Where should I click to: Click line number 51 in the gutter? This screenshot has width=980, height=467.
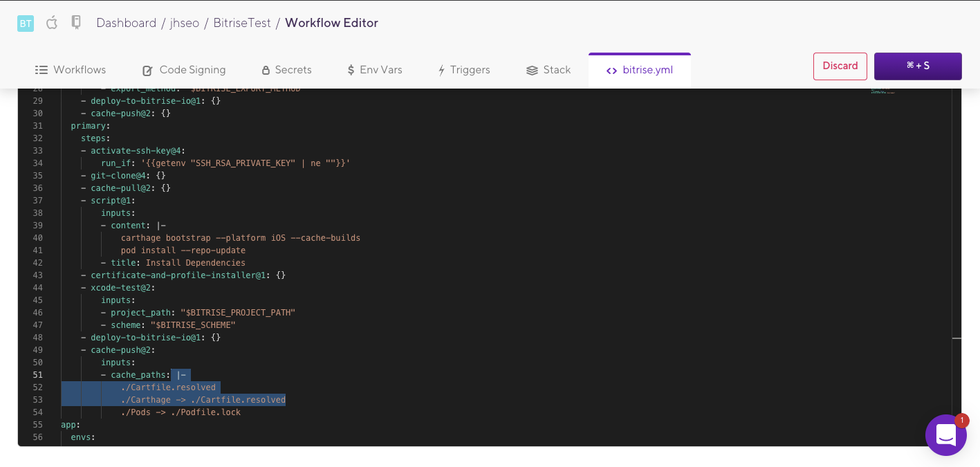point(37,375)
